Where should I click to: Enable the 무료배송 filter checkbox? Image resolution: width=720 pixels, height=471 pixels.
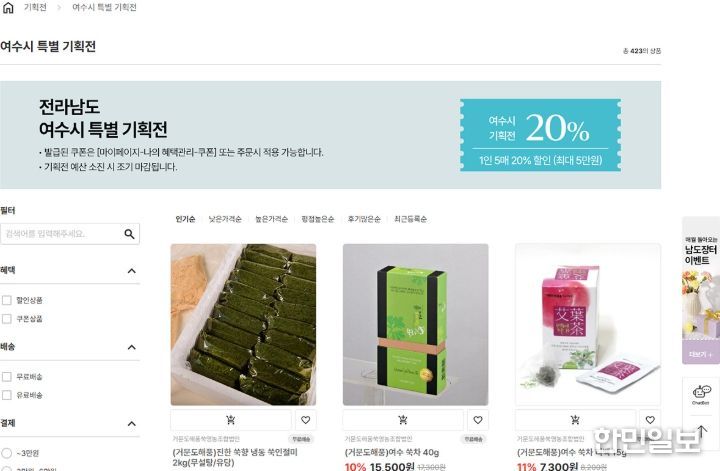(x=7, y=377)
